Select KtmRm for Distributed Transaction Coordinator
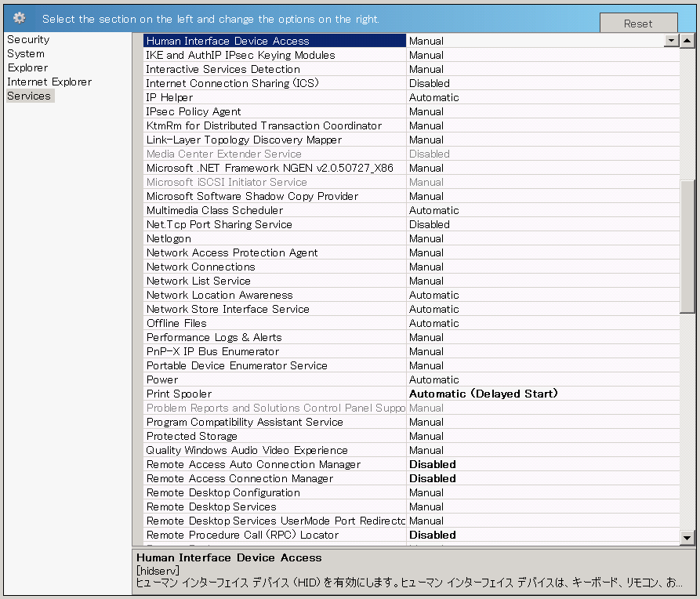 pyautogui.click(x=235, y=125)
